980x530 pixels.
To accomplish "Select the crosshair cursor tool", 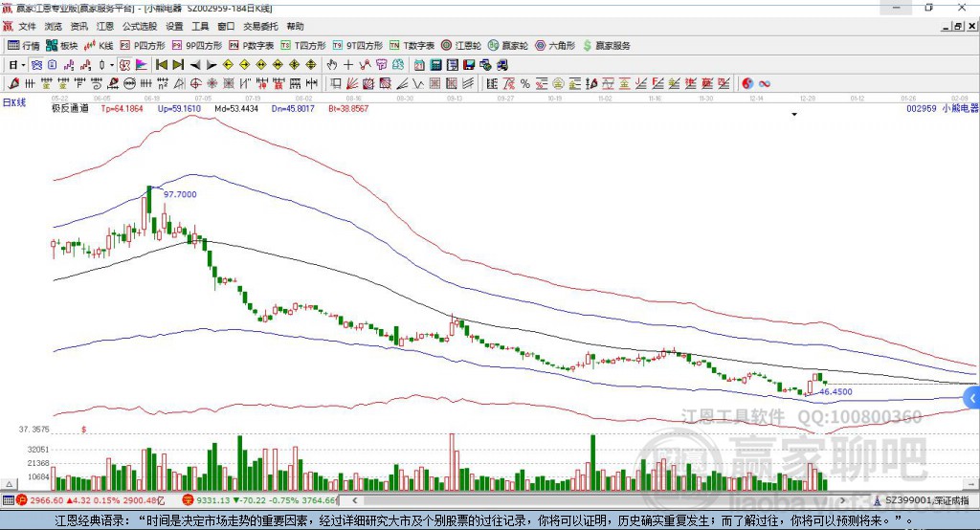I will 348,65.
